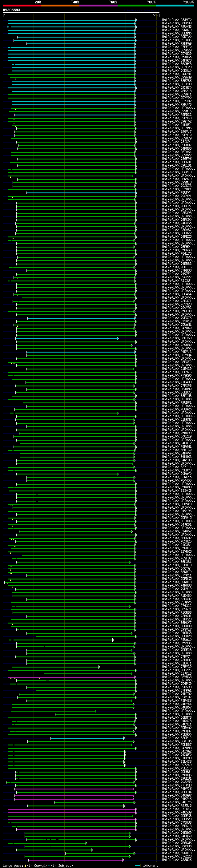Select hit label UniRef100_P48589
This screenshot has width=197, height=868.
(x=176, y=812)
